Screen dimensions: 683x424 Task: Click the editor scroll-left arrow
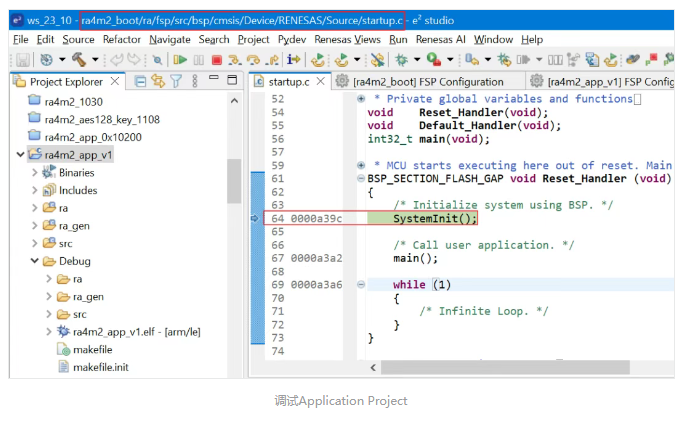click(x=373, y=367)
